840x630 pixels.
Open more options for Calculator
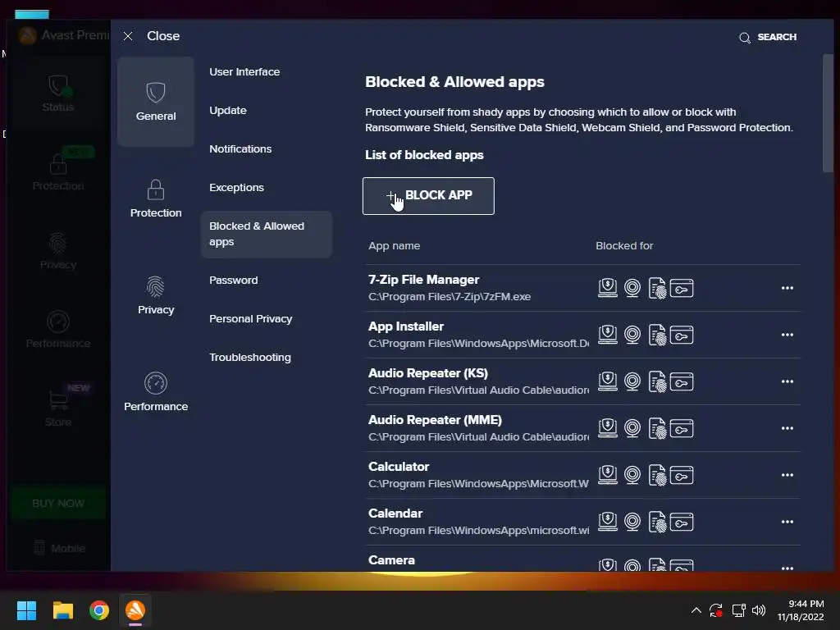point(787,475)
